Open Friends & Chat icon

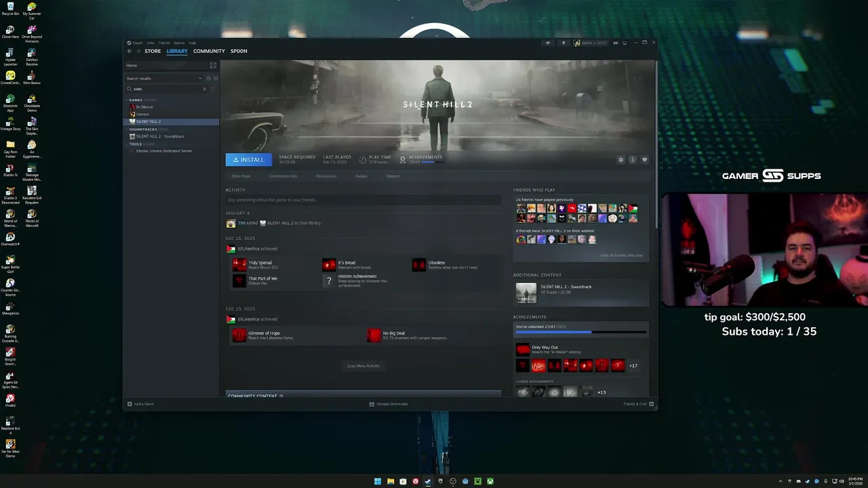(x=651, y=404)
